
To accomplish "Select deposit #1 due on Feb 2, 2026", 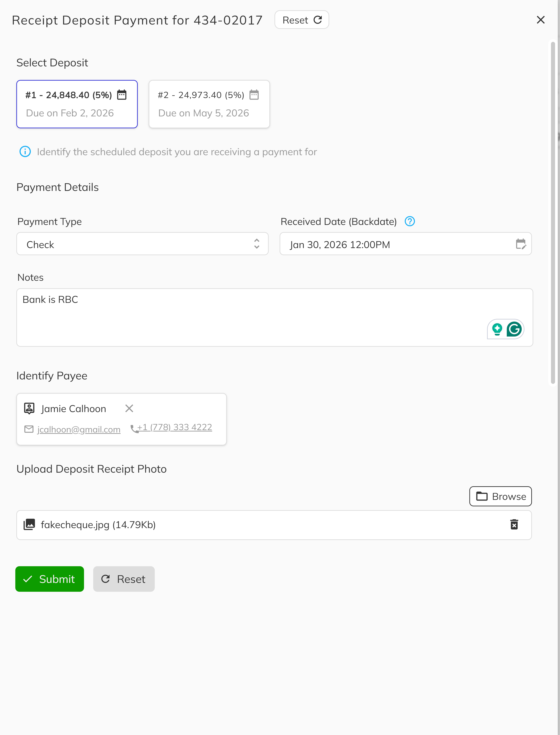I will click(77, 104).
